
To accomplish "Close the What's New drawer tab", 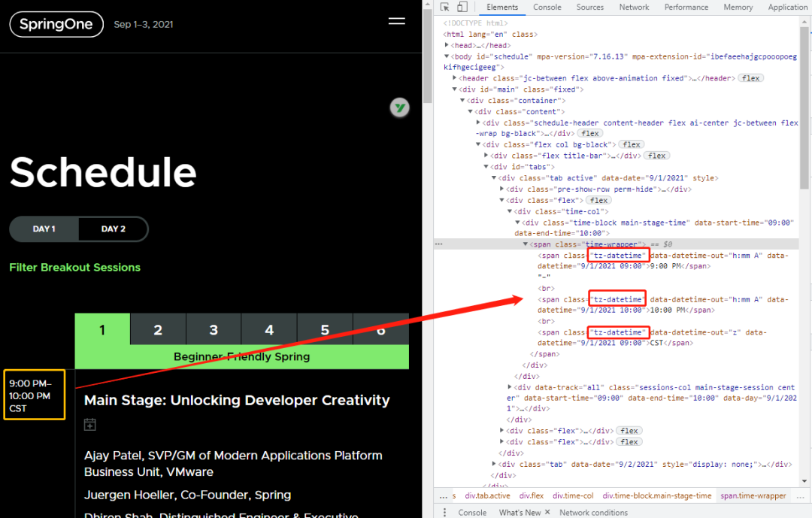I will (x=547, y=512).
